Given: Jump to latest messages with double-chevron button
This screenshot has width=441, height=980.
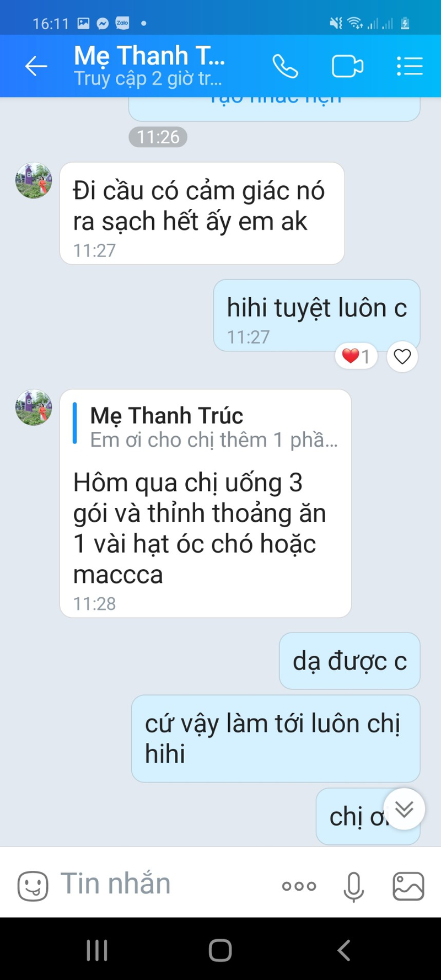Looking at the screenshot, I should pos(404,809).
